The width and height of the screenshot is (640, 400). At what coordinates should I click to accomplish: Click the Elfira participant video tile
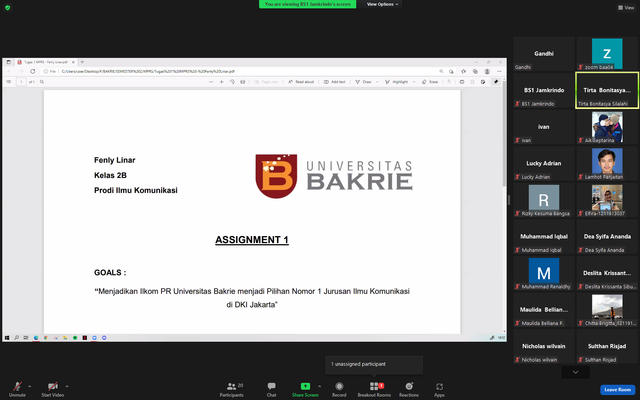pyautogui.click(x=607, y=200)
